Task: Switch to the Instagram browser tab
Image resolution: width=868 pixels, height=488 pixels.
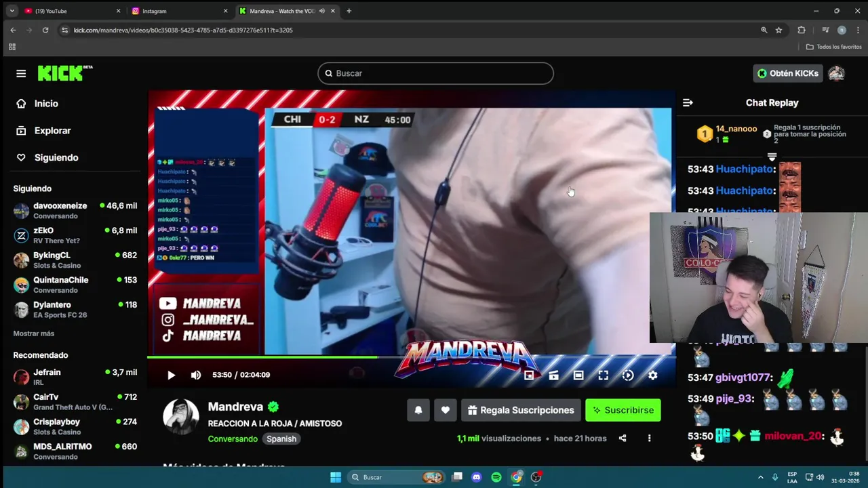Action: pyautogui.click(x=180, y=11)
